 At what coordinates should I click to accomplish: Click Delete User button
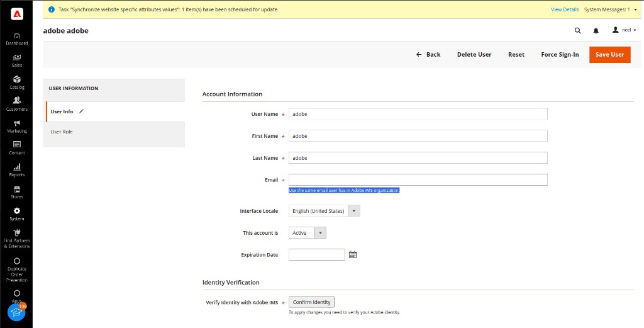474,55
